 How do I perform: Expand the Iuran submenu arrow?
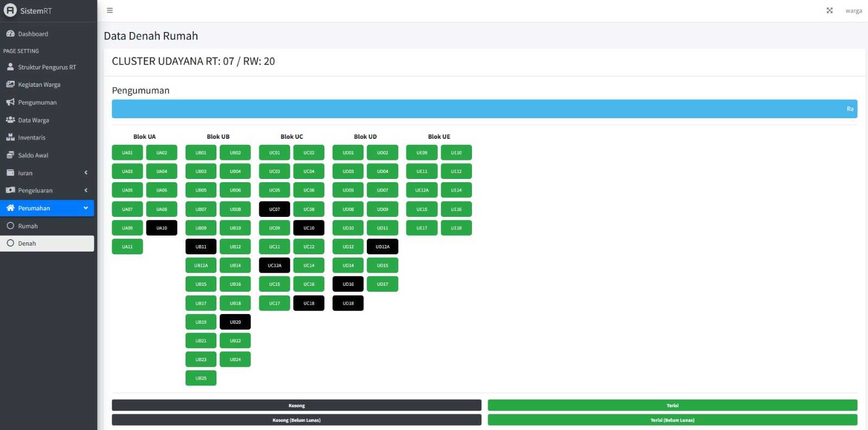(86, 173)
